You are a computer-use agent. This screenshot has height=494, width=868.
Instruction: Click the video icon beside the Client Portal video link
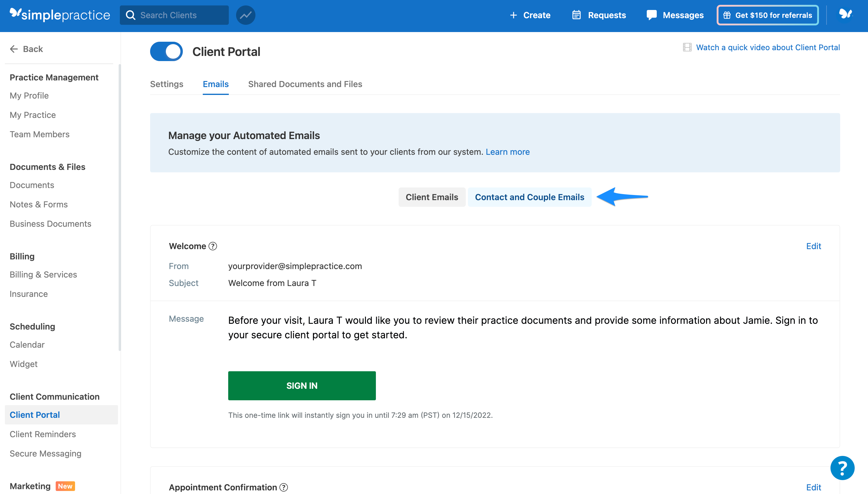[687, 47]
